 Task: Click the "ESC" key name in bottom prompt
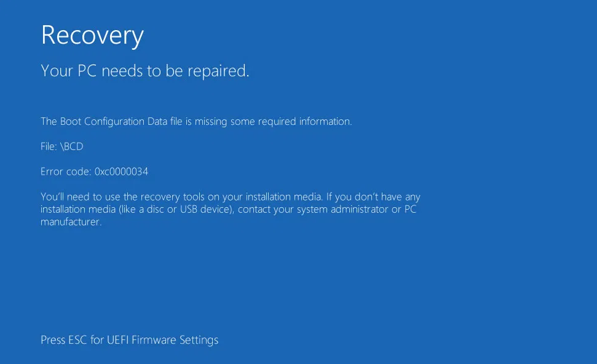pyautogui.click(x=79, y=339)
